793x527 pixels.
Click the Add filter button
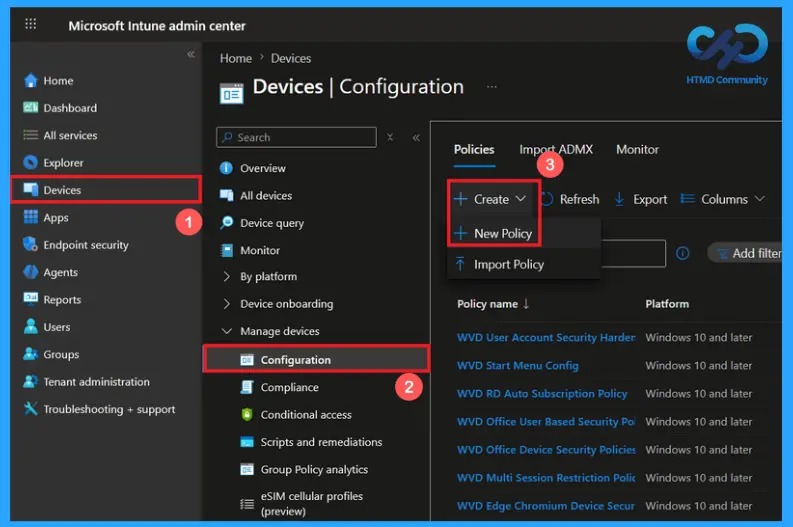pos(745,253)
